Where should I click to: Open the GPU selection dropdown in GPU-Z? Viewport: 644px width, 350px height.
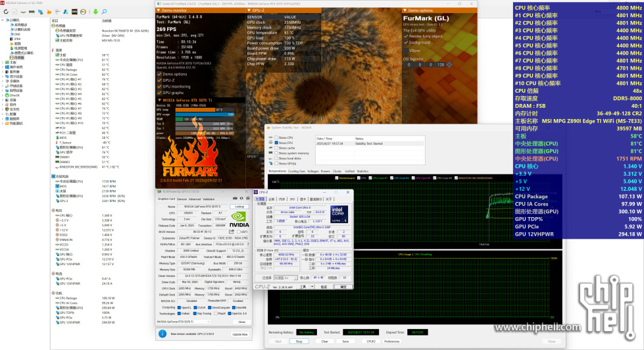click(183, 322)
